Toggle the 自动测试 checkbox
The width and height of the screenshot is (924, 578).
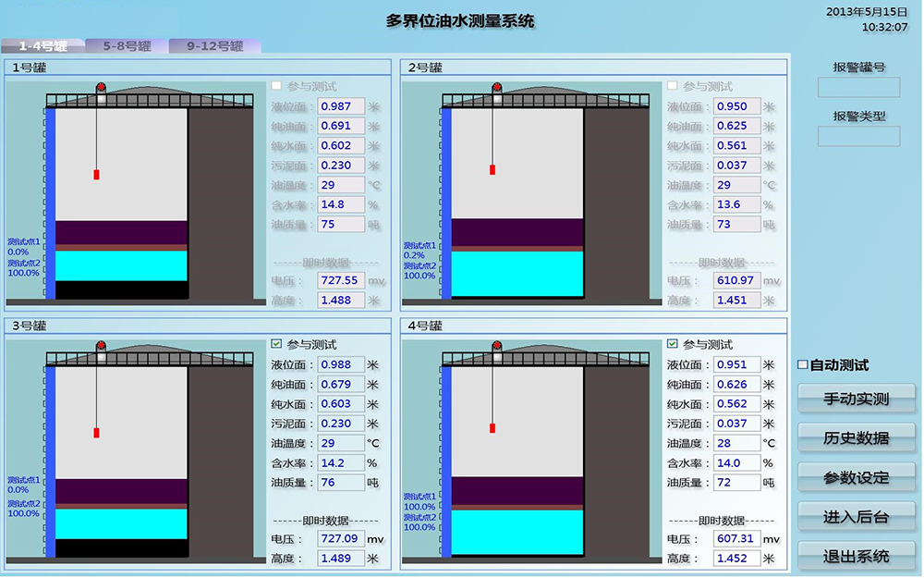(x=802, y=365)
